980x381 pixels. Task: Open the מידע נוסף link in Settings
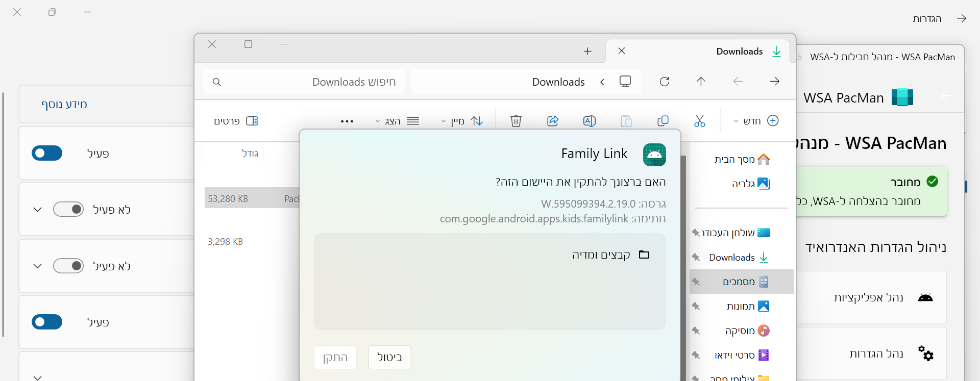(x=64, y=104)
